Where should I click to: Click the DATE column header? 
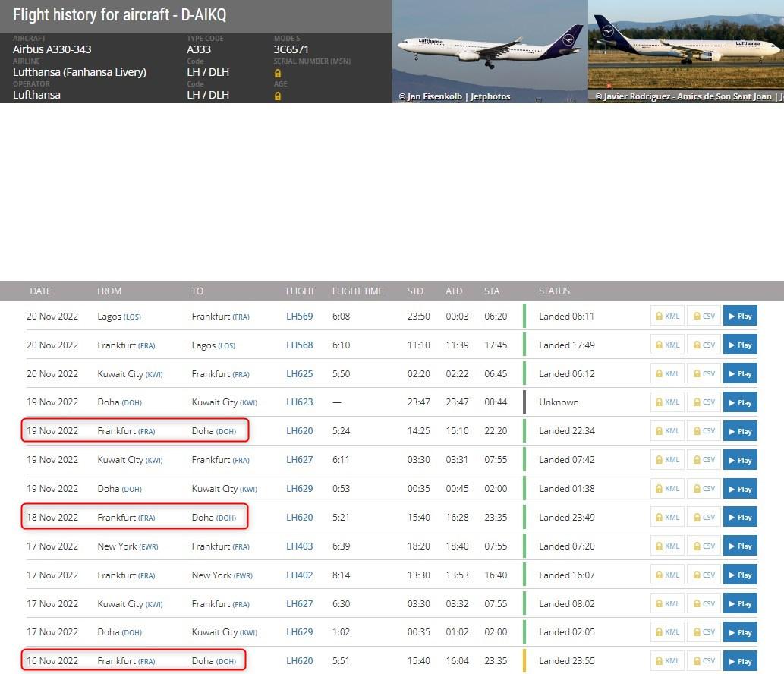coord(40,291)
